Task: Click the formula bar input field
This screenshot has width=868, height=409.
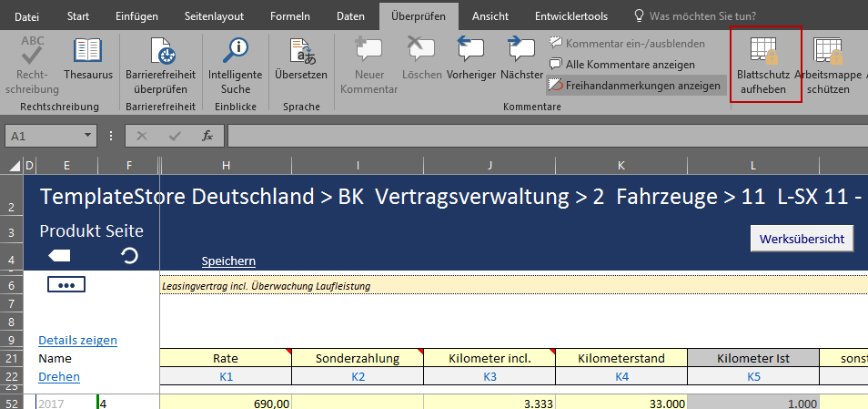Action: [x=546, y=136]
